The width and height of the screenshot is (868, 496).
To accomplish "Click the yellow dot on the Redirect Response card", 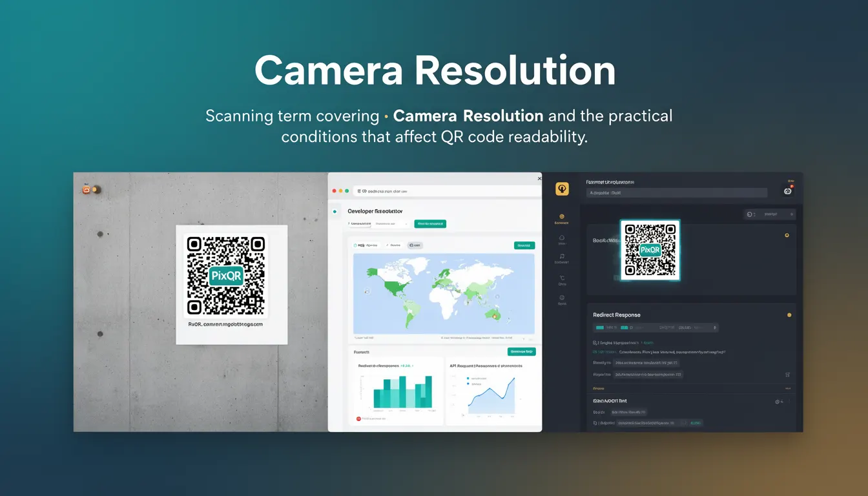I will (x=789, y=315).
